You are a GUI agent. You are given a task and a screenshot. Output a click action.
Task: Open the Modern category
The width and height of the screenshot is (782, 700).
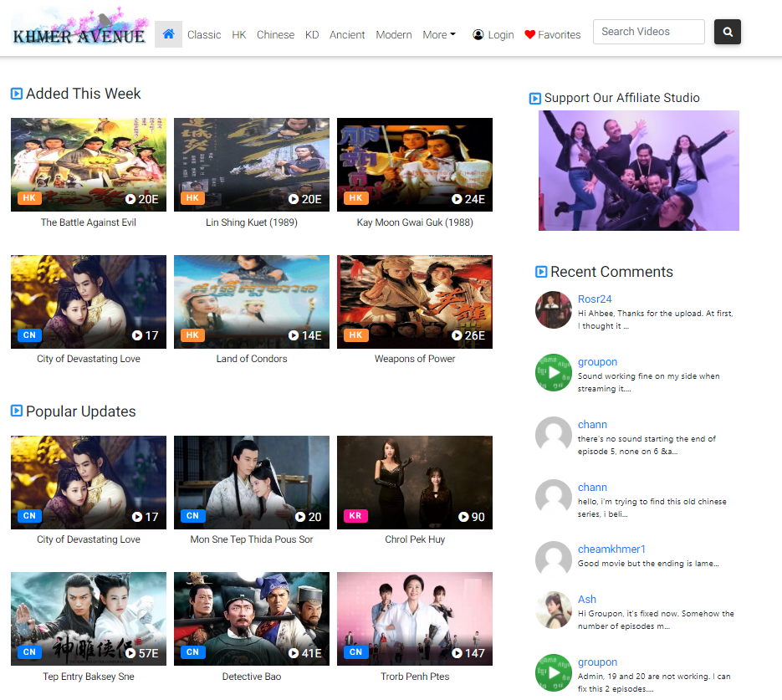point(394,34)
